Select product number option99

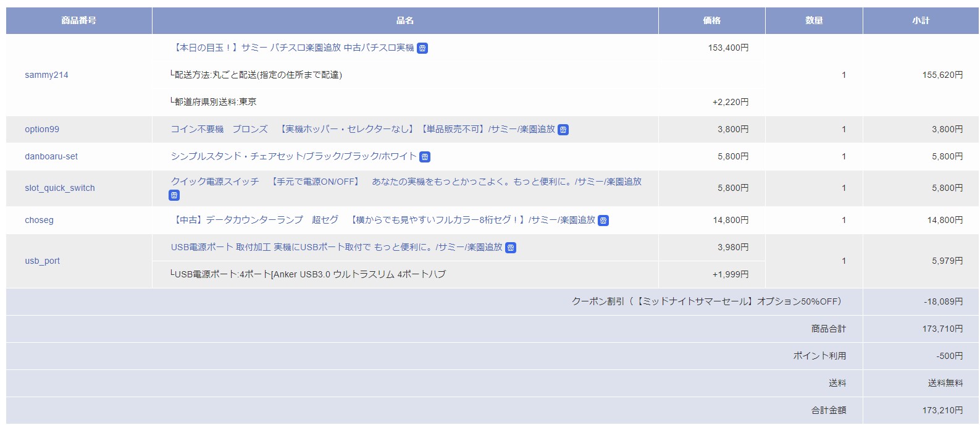[42, 129]
